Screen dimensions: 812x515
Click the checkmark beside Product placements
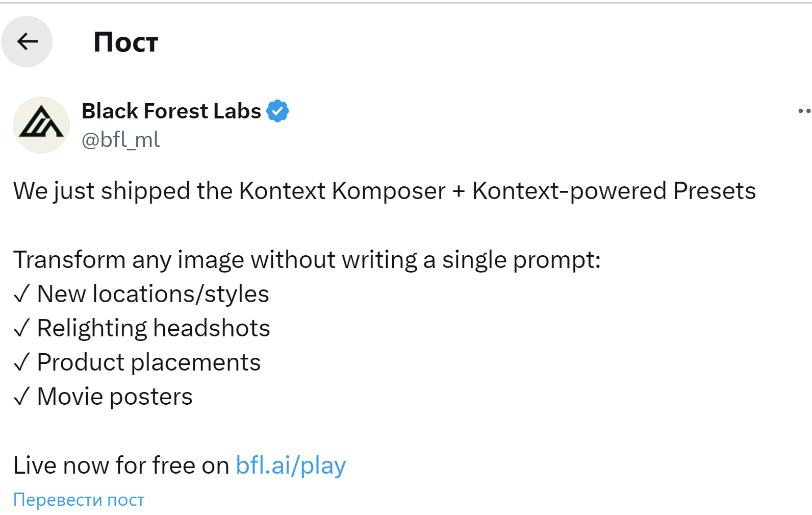tap(22, 363)
